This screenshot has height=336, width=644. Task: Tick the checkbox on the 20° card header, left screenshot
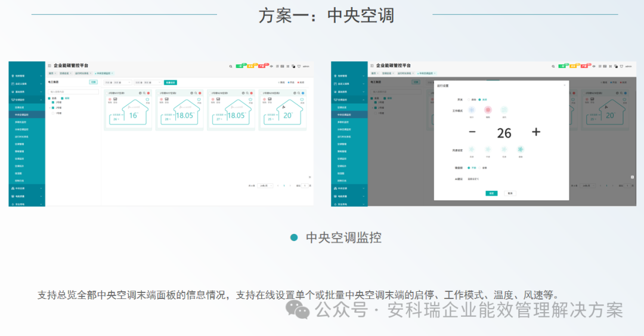tap(261, 93)
